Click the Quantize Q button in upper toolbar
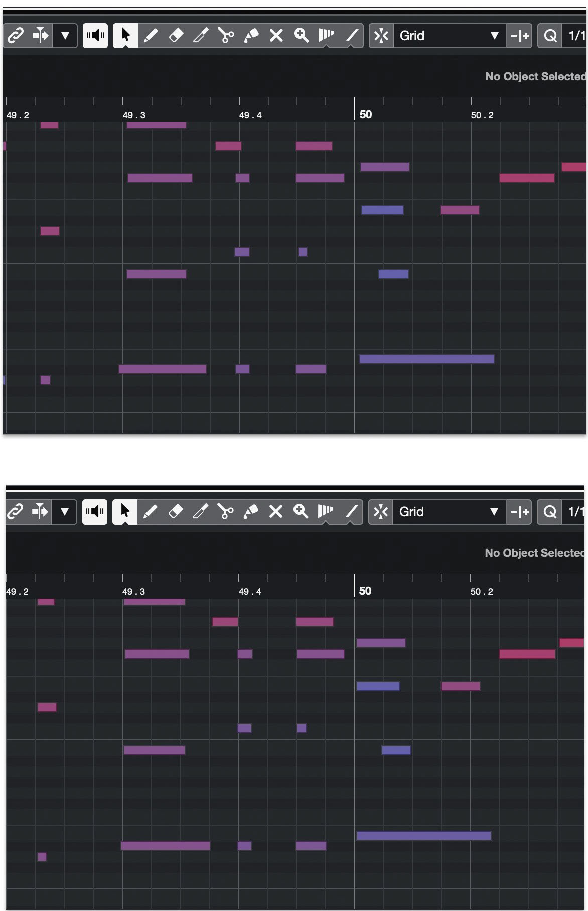Image resolution: width=588 pixels, height=911 pixels. (x=550, y=36)
